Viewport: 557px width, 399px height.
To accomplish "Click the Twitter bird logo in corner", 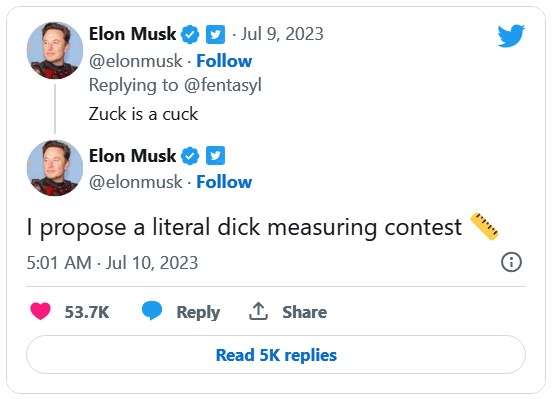I will tap(511, 36).
